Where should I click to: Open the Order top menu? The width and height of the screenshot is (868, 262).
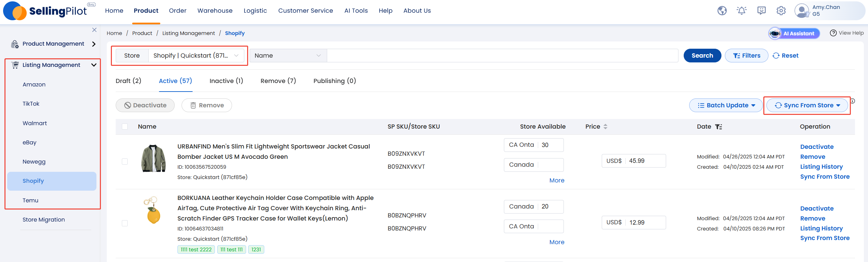(x=177, y=11)
